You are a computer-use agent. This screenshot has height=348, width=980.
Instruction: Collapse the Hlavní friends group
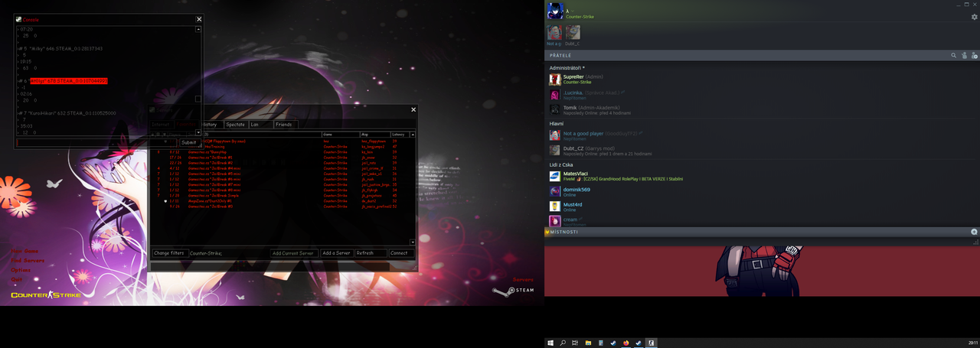[557, 124]
